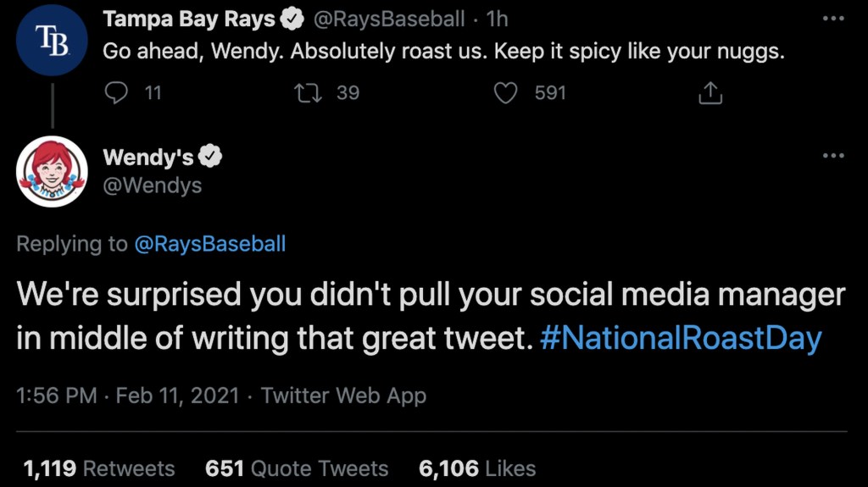Open more options on Rays tweet
Viewport: 868px width, 487px height.
[833, 18]
